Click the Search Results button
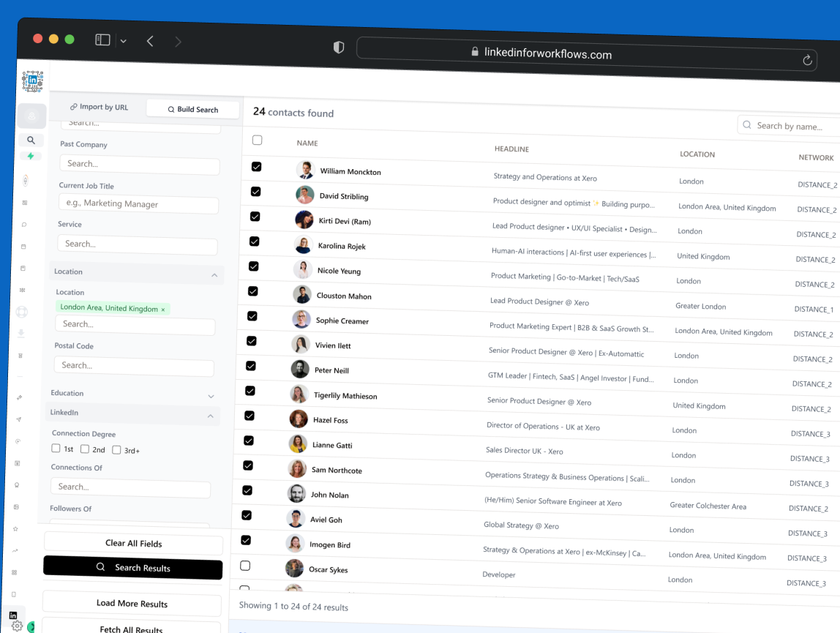840x633 pixels. tap(132, 569)
